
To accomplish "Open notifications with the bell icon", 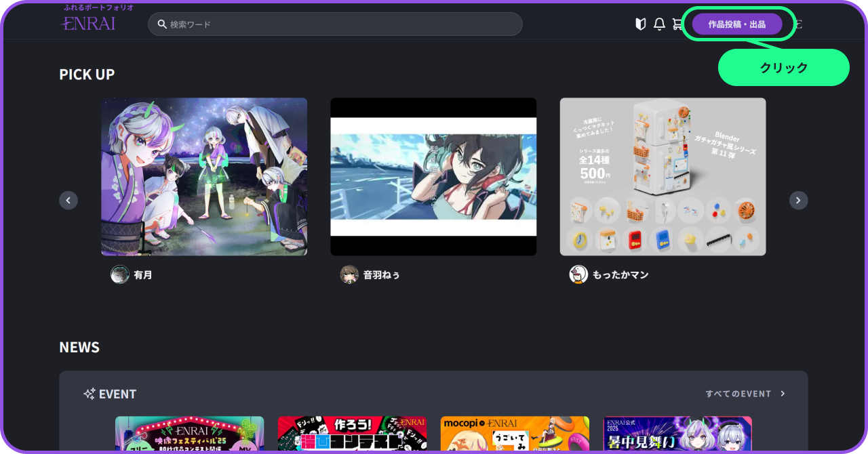I will coord(659,24).
